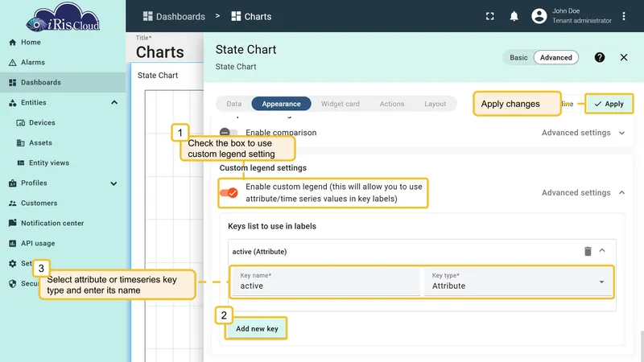Image resolution: width=644 pixels, height=362 pixels.
Task: Collapse the active (Attribute) key panel
Action: coord(602,251)
